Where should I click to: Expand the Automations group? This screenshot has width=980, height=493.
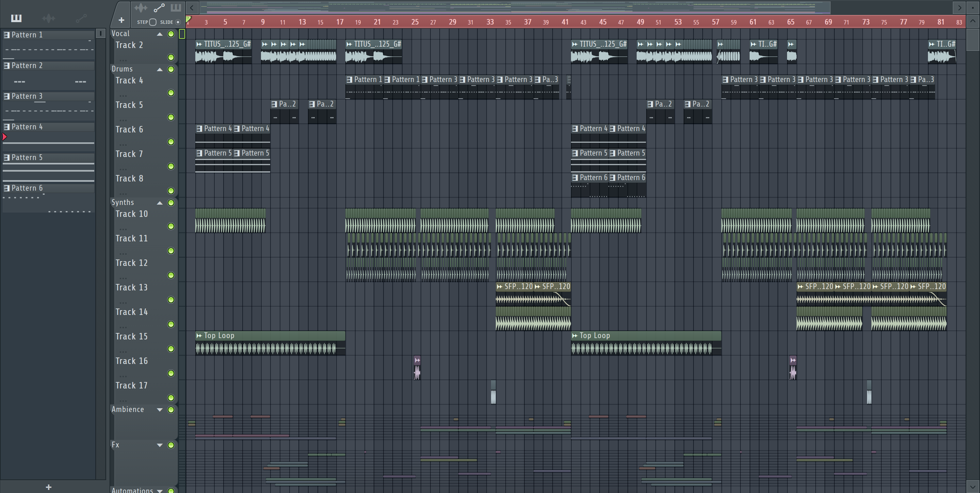tap(160, 491)
